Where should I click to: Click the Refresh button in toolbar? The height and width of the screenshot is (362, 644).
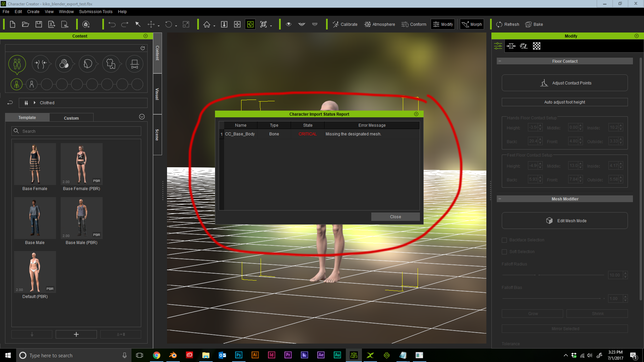click(507, 24)
